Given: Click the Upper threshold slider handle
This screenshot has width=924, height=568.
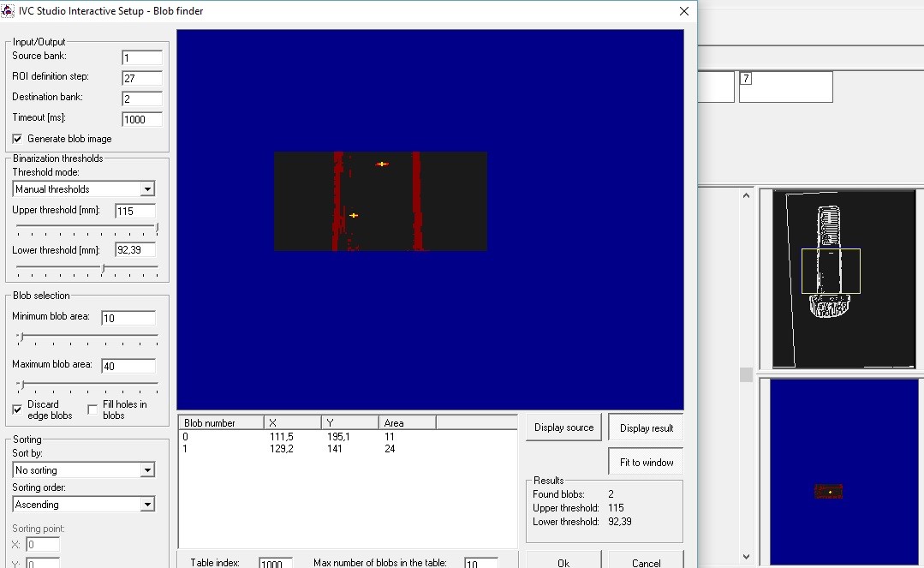Looking at the screenshot, I should pos(157,228).
